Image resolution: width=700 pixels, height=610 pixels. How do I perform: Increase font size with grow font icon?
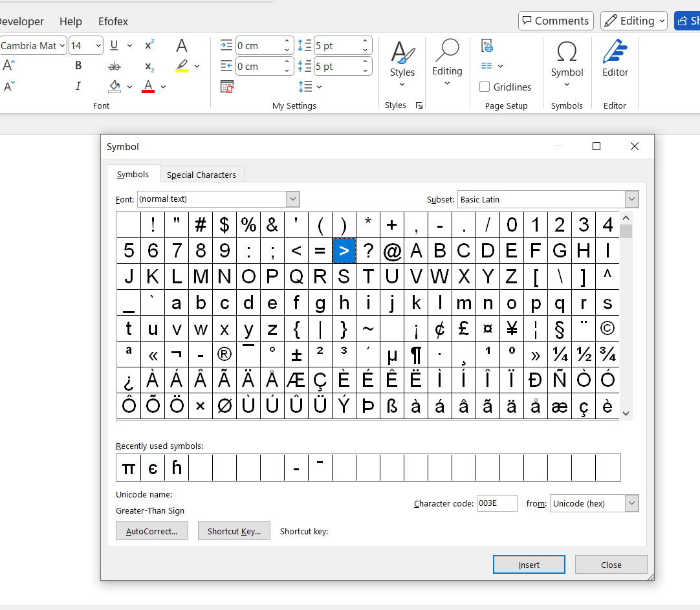[9, 65]
